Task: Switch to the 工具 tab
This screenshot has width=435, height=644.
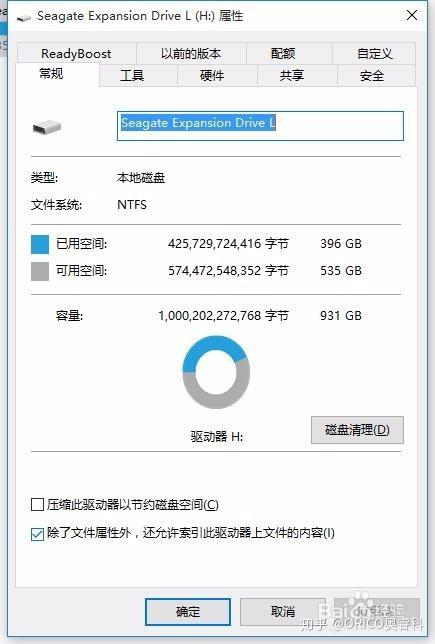Action: [x=132, y=76]
